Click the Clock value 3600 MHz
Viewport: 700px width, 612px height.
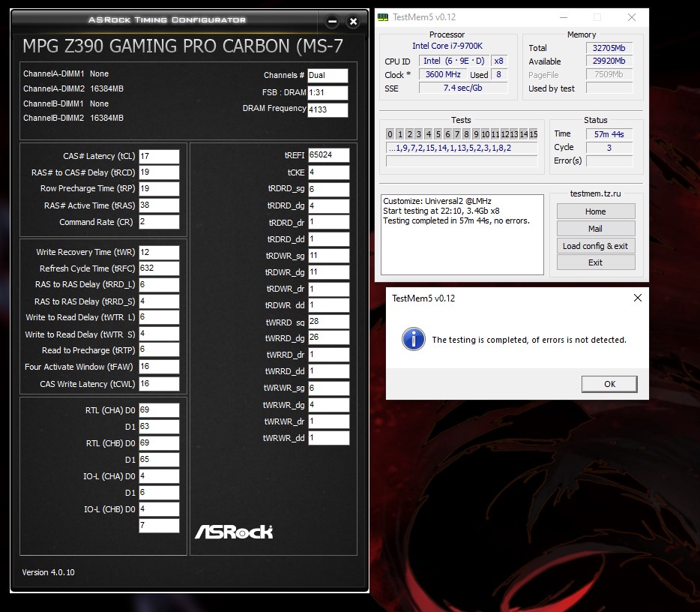(x=443, y=74)
